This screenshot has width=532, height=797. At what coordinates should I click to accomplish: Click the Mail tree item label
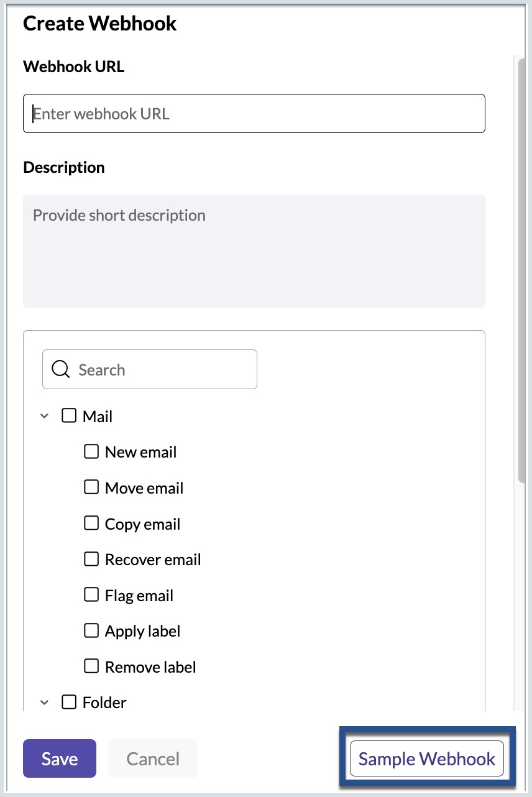click(98, 416)
